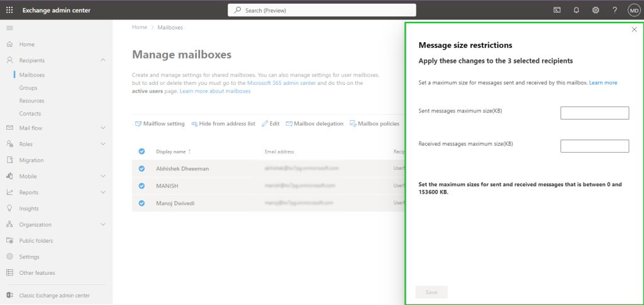The width and height of the screenshot is (644, 305).
Task: Open the Cloud Shell terminal icon
Action: pos(557,10)
